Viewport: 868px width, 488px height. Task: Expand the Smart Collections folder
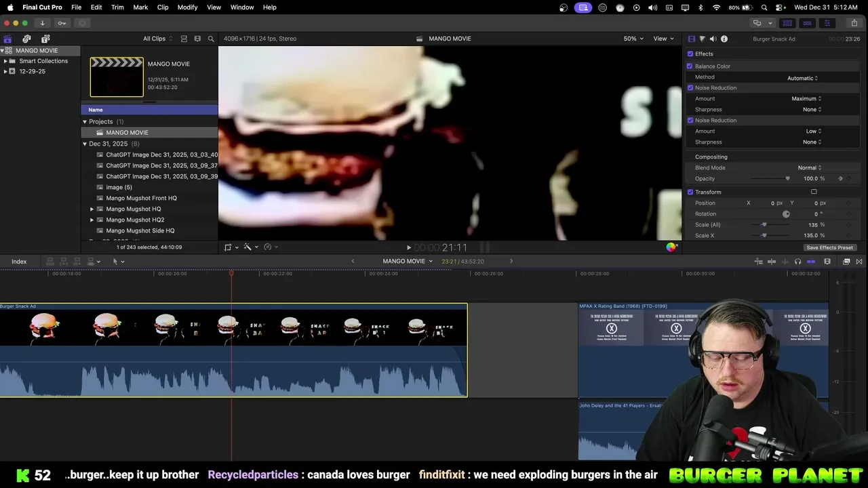click(5, 61)
